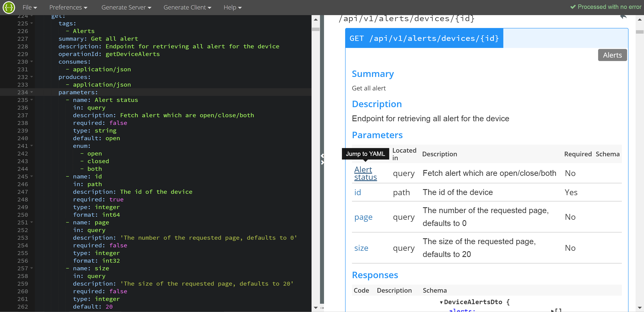Click the gray Alerts tag button
Image resolution: width=644 pixels, height=312 pixels.
[x=612, y=55]
